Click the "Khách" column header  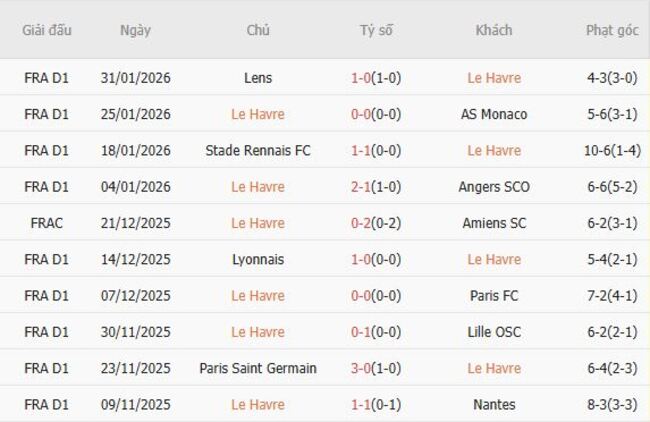click(494, 30)
